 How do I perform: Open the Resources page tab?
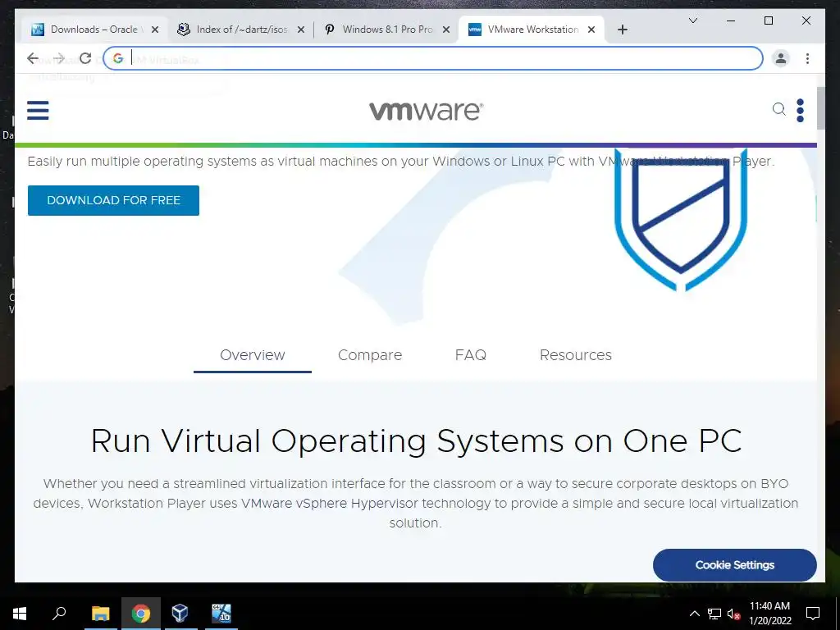(575, 355)
